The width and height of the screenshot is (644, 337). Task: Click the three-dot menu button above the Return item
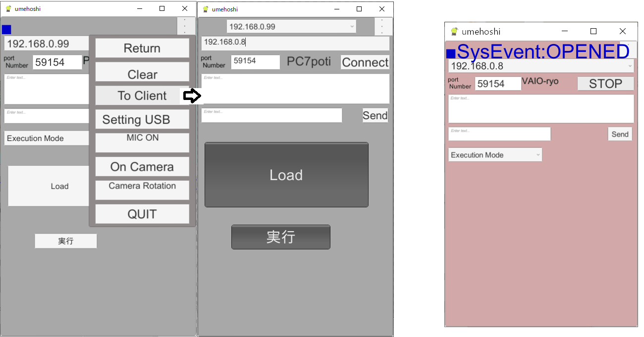186,26
